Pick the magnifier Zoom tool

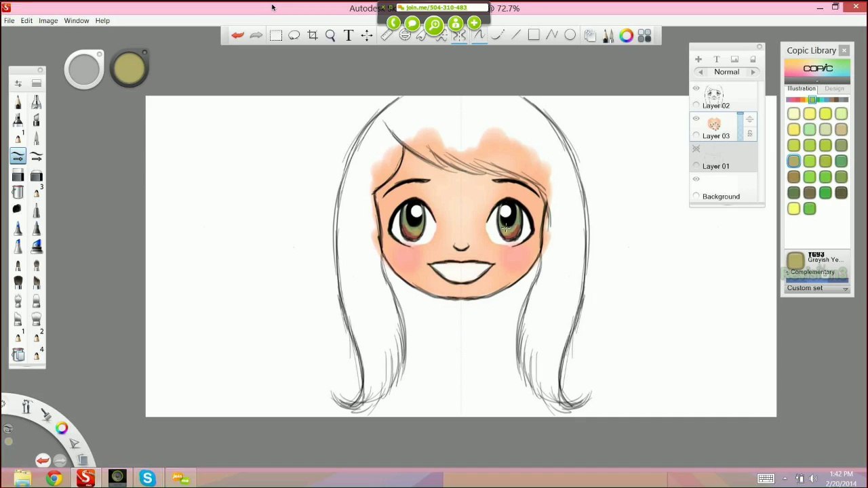pyautogui.click(x=330, y=35)
